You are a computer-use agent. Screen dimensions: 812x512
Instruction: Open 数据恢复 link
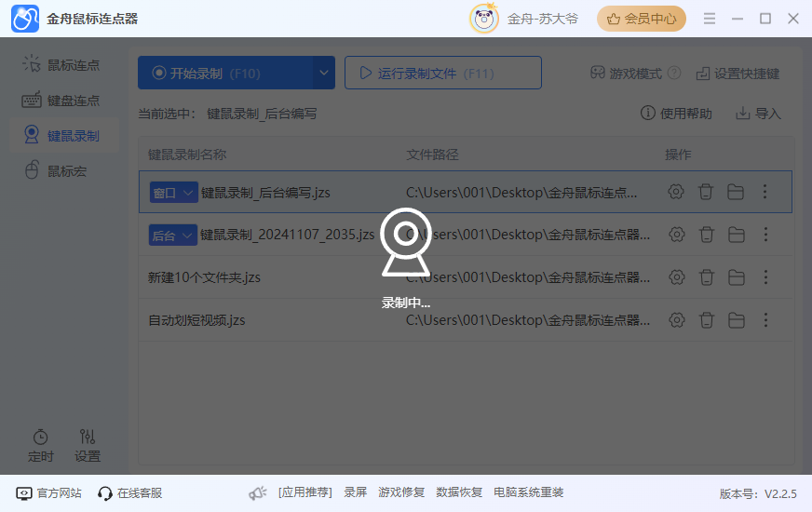coord(459,492)
